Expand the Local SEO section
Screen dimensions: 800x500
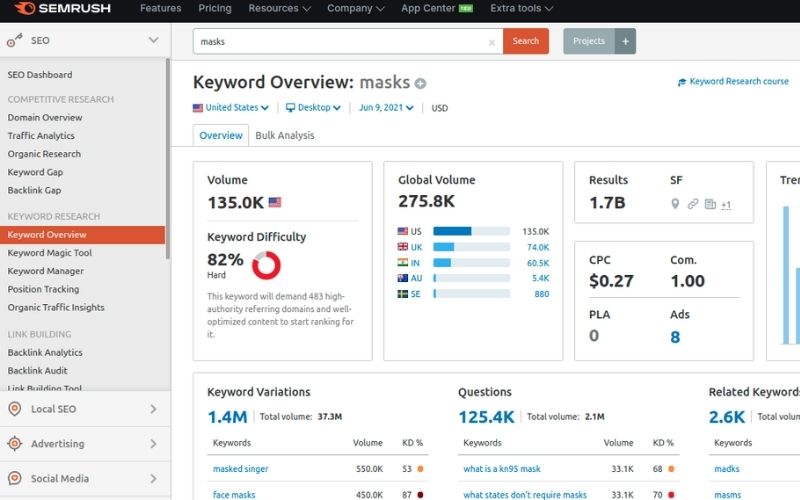pyautogui.click(x=153, y=409)
